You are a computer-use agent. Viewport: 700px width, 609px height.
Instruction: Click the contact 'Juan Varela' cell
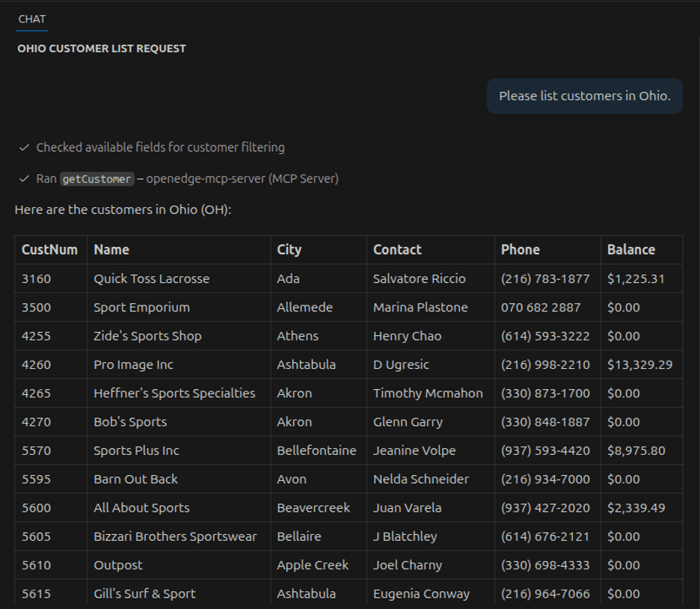tap(407, 507)
